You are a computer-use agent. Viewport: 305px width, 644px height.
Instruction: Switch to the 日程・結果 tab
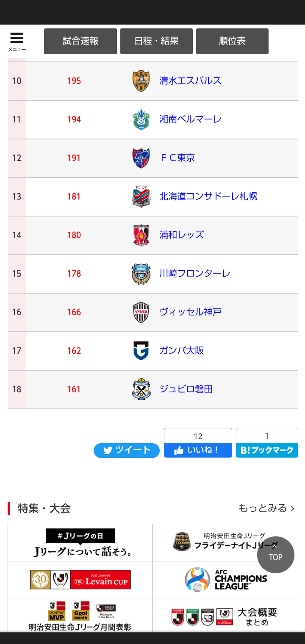[x=156, y=41]
